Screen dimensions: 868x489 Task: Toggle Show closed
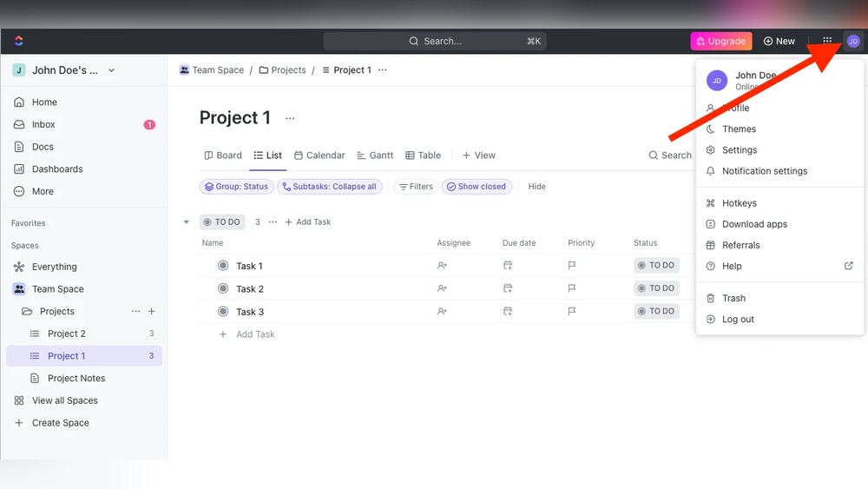(477, 187)
